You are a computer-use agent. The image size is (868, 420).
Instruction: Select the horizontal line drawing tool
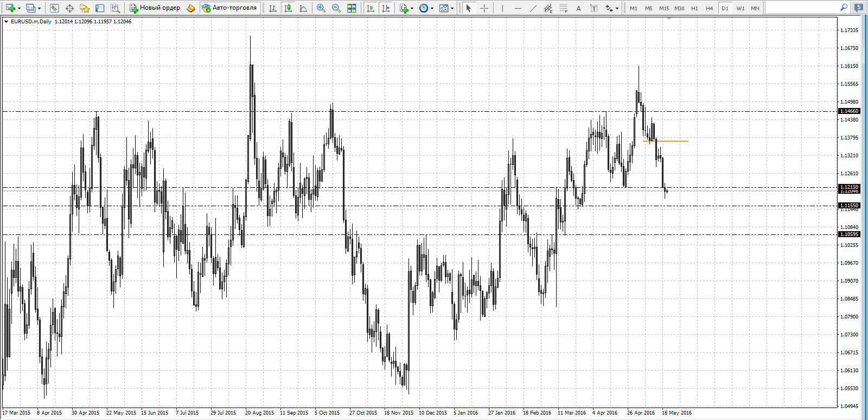pyautogui.click(x=518, y=8)
